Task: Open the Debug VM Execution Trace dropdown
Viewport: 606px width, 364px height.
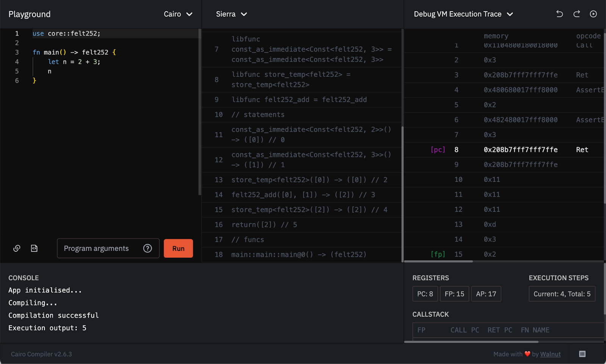Action: (463, 14)
